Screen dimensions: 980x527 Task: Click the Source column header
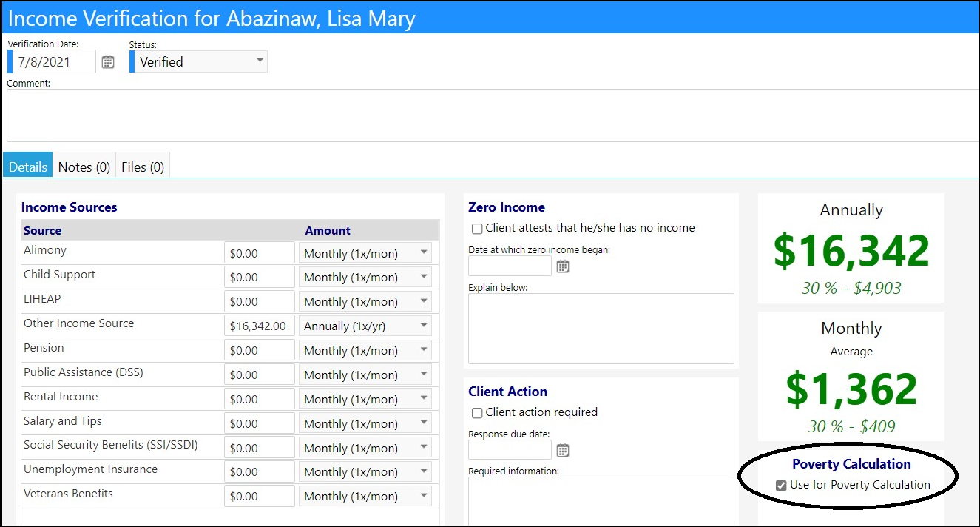[42, 230]
